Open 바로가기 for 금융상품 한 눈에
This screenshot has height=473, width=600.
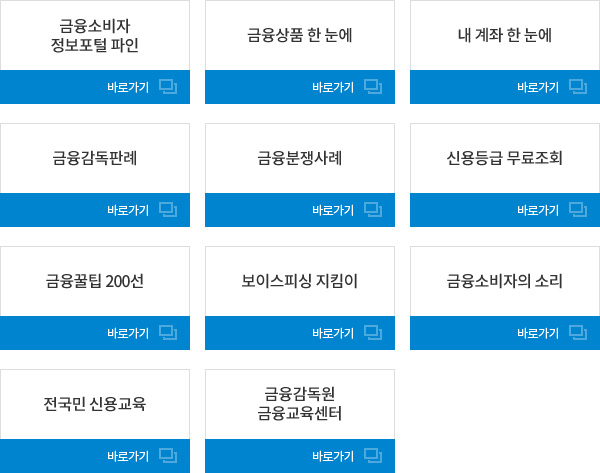333,87
